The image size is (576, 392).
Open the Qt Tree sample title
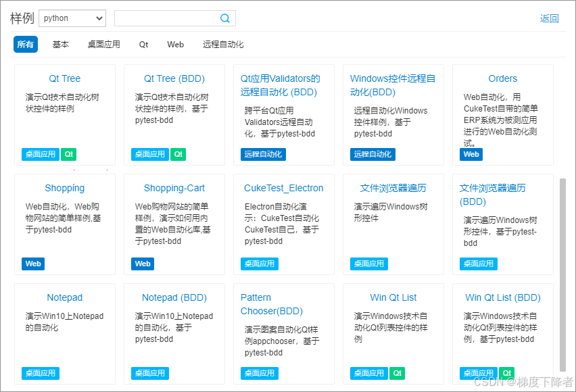[65, 78]
